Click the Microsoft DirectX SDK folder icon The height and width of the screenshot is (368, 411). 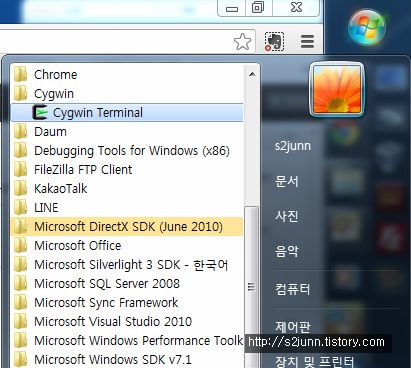[x=21, y=226]
